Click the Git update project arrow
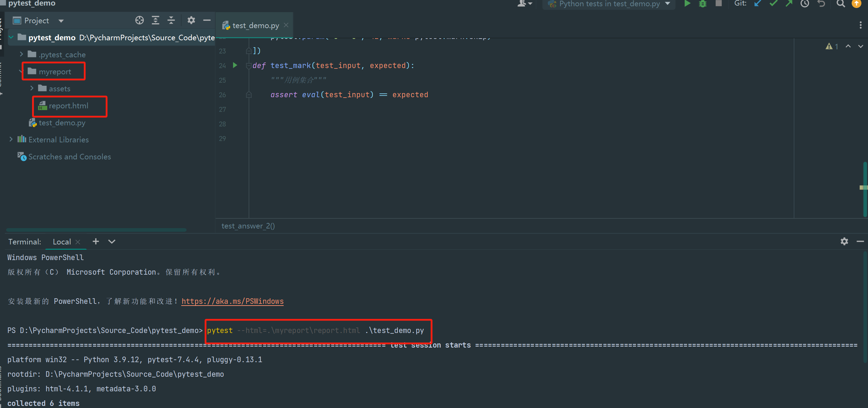868x408 pixels. point(758,4)
